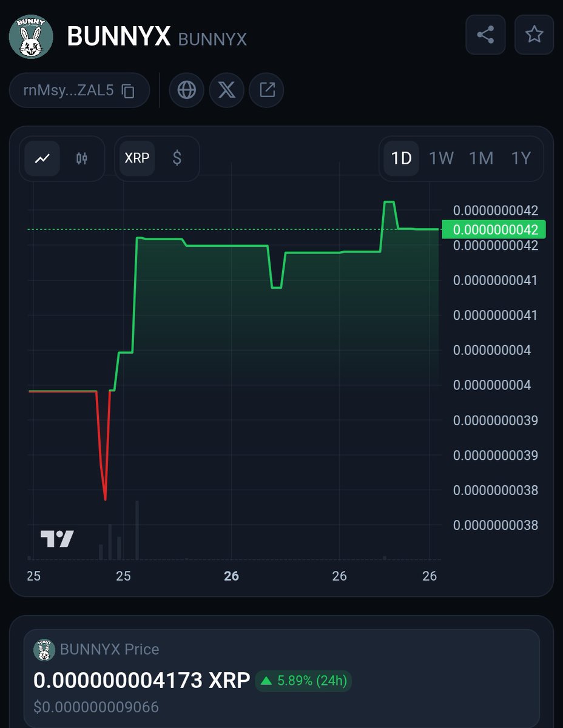
Task: Select the 1D timeframe tab
Action: (400, 158)
